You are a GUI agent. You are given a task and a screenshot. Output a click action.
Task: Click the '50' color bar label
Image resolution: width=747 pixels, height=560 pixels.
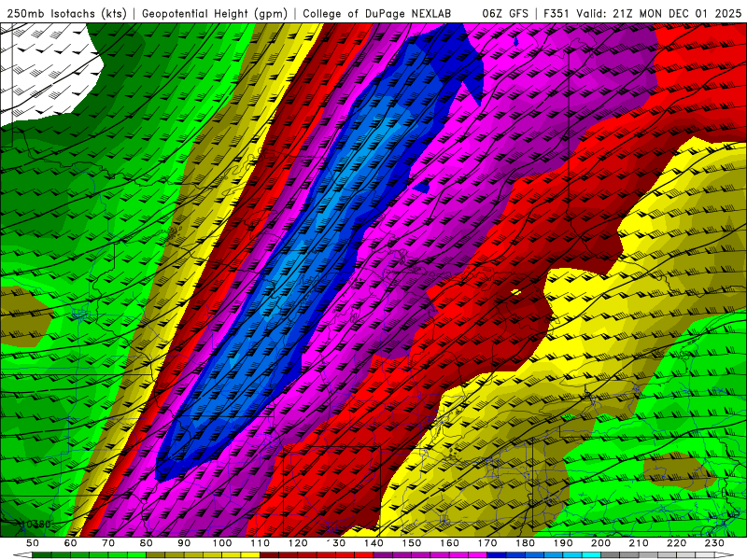point(33,543)
